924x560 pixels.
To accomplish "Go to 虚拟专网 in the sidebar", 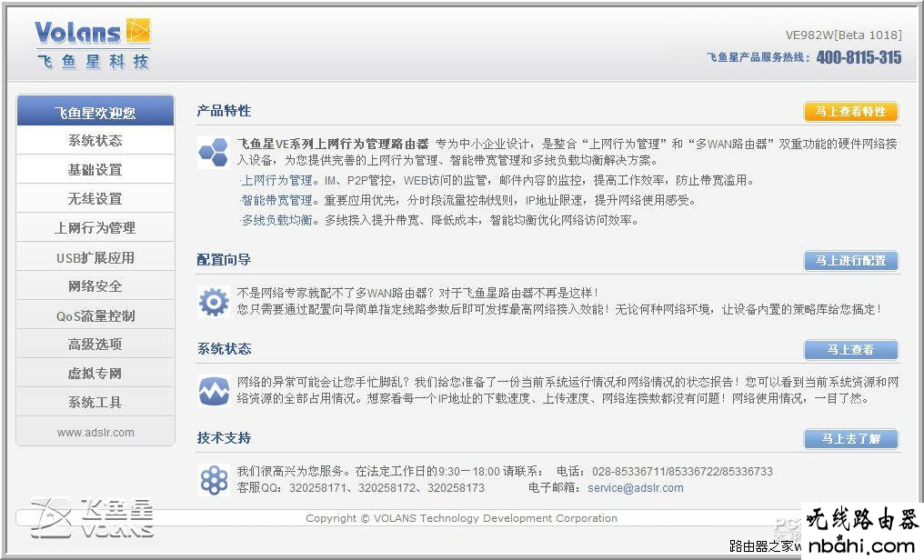I will click(95, 374).
